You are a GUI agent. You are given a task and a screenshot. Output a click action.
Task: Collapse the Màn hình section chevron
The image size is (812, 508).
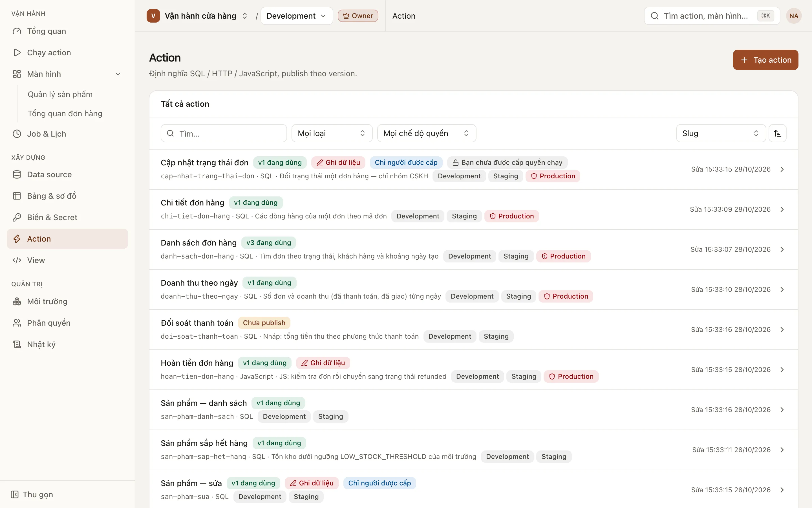(118, 74)
